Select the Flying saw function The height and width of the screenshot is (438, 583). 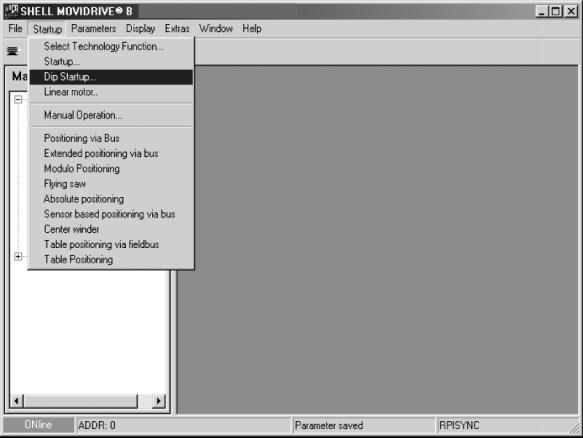click(111, 184)
